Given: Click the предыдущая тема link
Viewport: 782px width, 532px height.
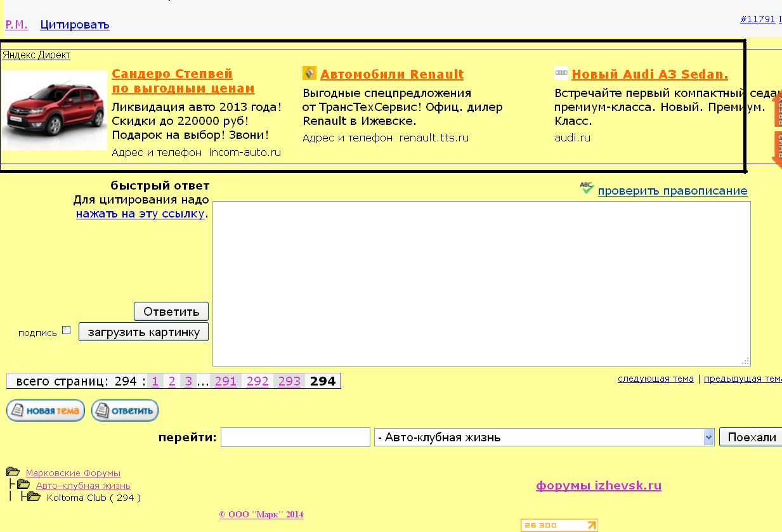Looking at the screenshot, I should [x=743, y=379].
